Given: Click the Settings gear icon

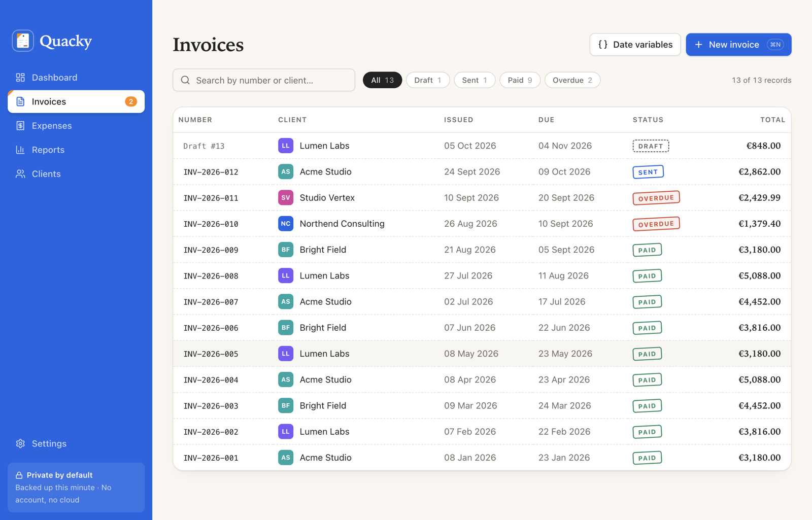Looking at the screenshot, I should click(20, 443).
